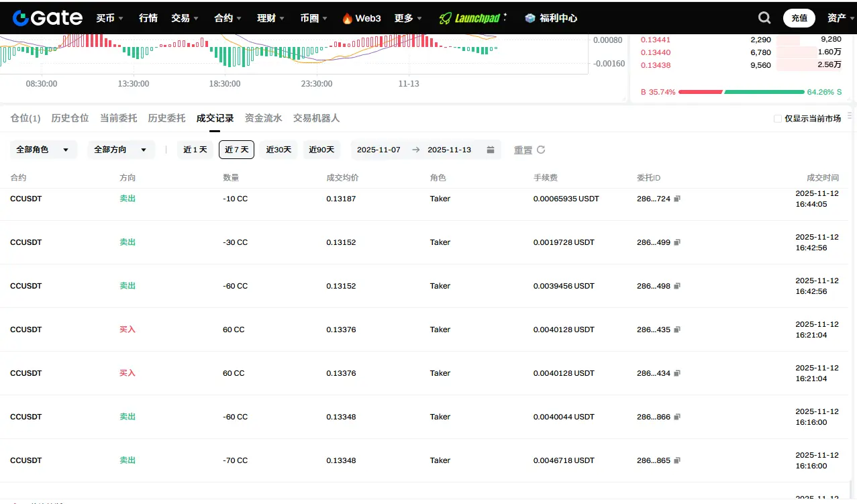Click order book price 0.13441

(656, 40)
